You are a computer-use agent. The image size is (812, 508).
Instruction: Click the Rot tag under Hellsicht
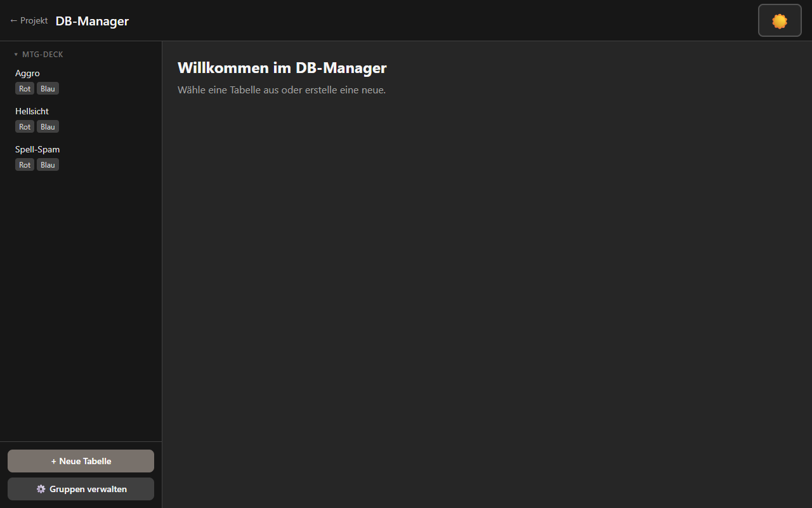(x=25, y=127)
